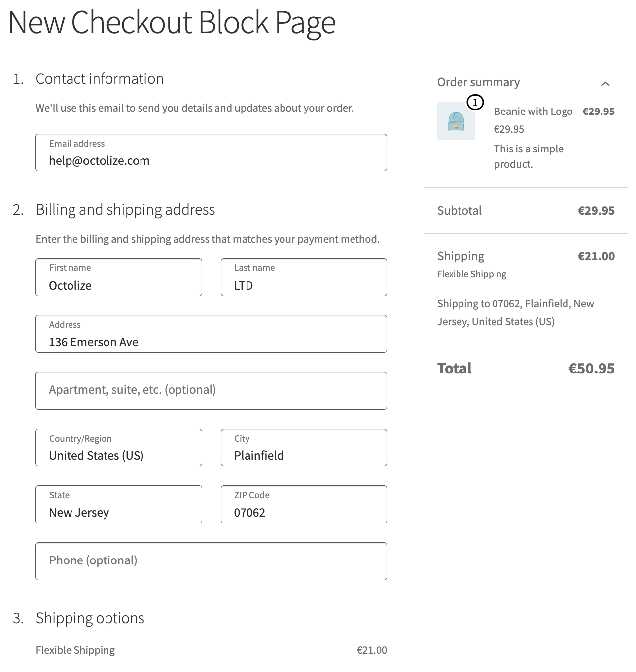This screenshot has width=636, height=672.
Task: Select the Flexible Shipping option
Action: tap(75, 650)
